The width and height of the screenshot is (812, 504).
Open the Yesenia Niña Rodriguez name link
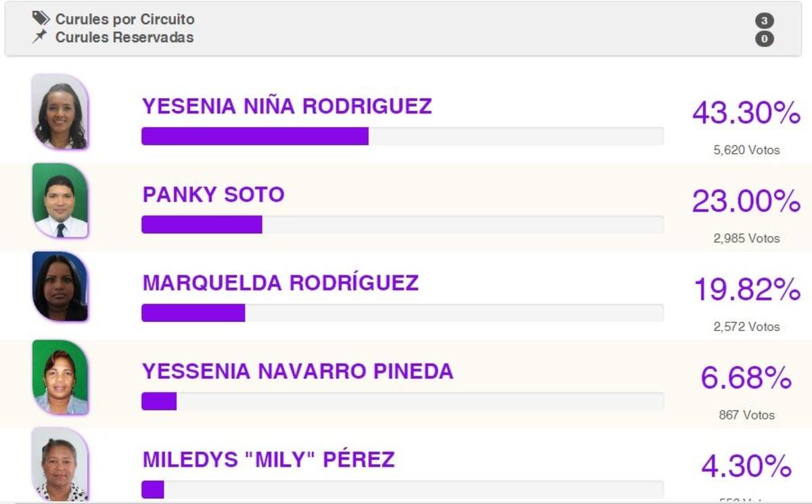pos(287,107)
